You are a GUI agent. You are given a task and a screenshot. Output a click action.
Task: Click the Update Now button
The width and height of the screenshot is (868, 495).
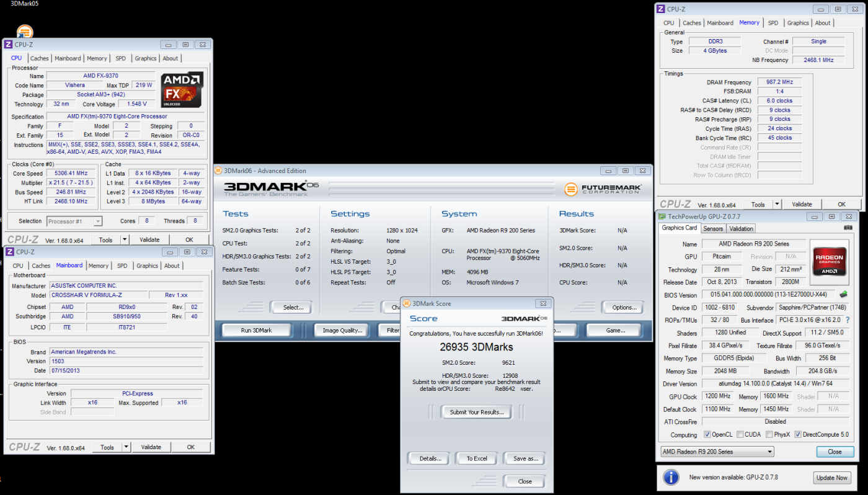(x=832, y=478)
